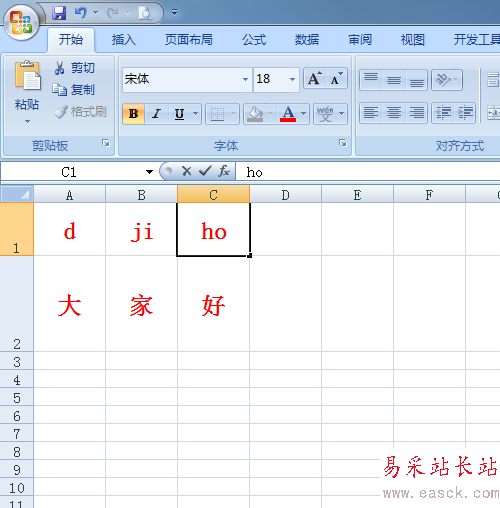Open the Office button menu
Image resolution: width=500 pixels, height=508 pixels.
tap(21, 22)
